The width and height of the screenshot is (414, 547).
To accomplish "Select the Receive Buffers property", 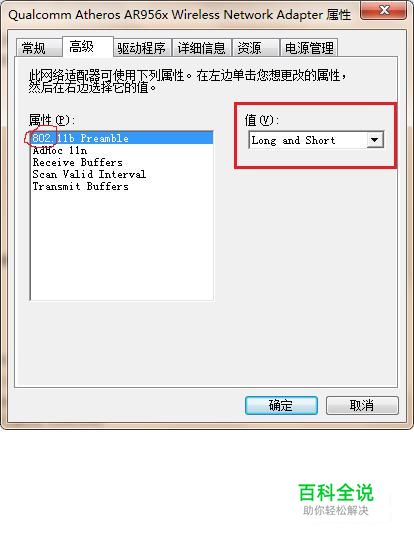I will tap(122, 162).
